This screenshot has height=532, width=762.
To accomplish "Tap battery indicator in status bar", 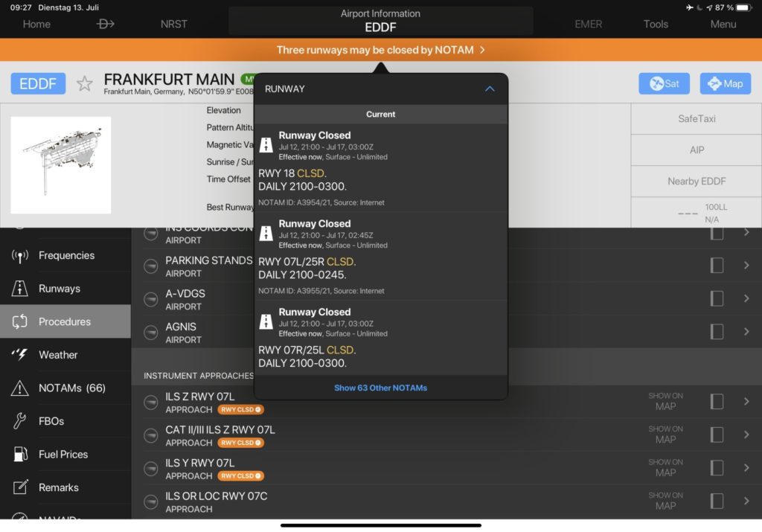I will pos(744,7).
